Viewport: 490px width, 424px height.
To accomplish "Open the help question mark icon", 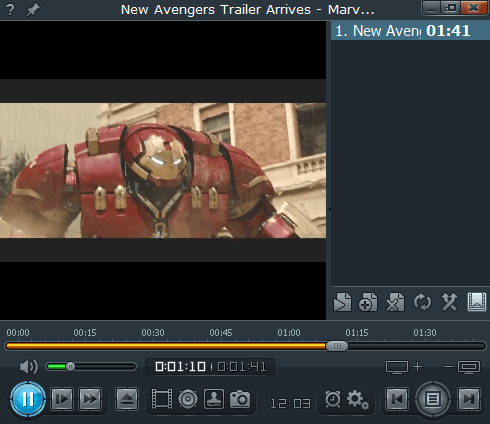I will click(x=10, y=10).
